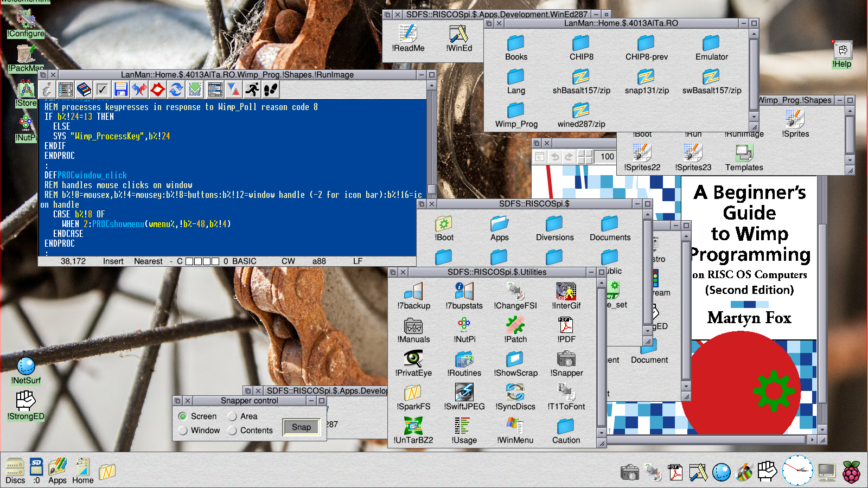
Task: Open the Wimp_Prog folder
Action: pyautogui.click(x=516, y=115)
